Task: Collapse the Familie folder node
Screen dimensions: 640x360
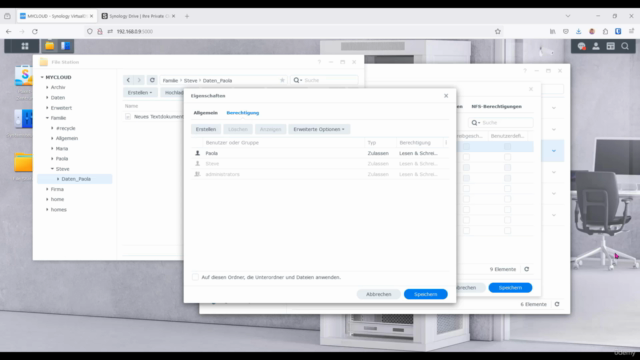Action: (47, 118)
